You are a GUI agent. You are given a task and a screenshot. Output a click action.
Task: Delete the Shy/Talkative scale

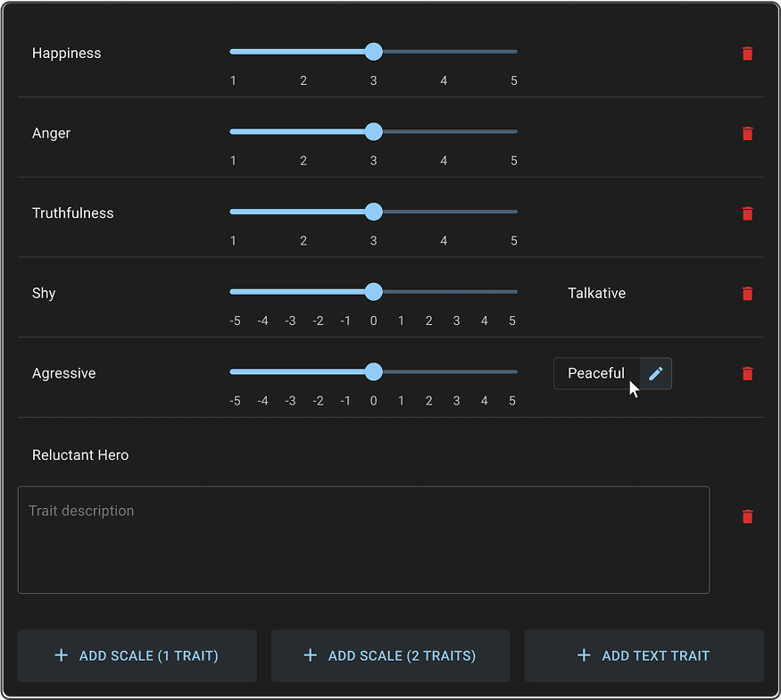tap(747, 294)
